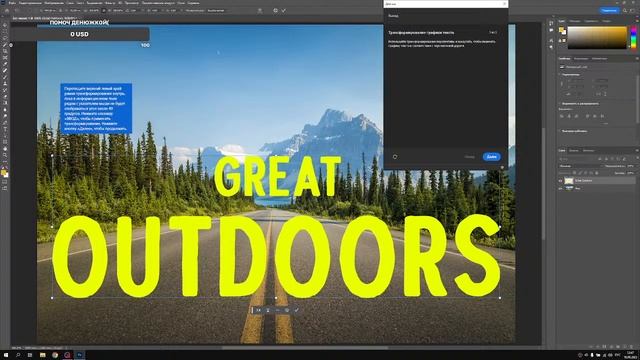Viewport: 640px width, 360px height.
Task: Click the Home icon in options bar
Action: pyautogui.click(x=7, y=10)
